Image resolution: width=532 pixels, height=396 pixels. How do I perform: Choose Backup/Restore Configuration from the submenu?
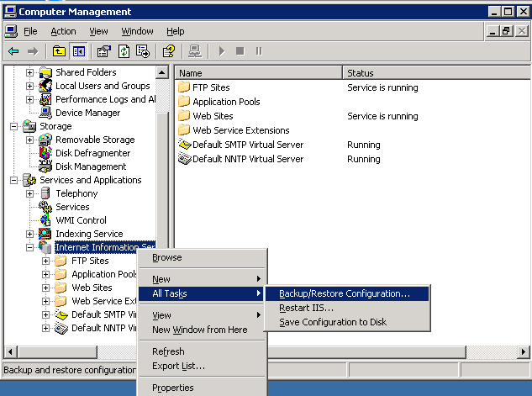[345, 293]
